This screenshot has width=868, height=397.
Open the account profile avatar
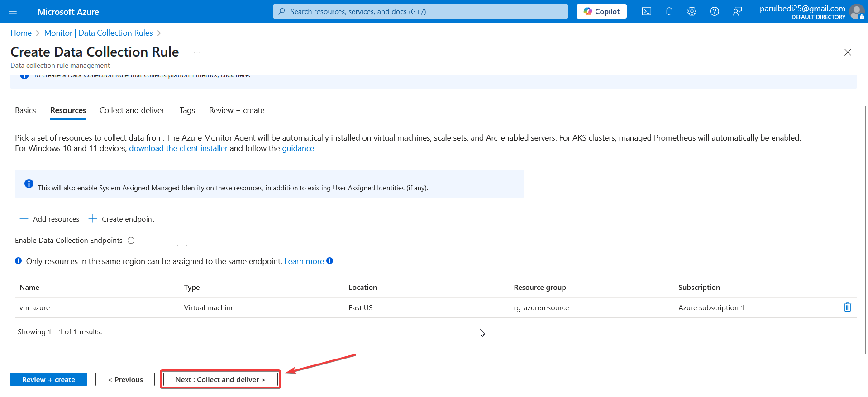(x=857, y=11)
